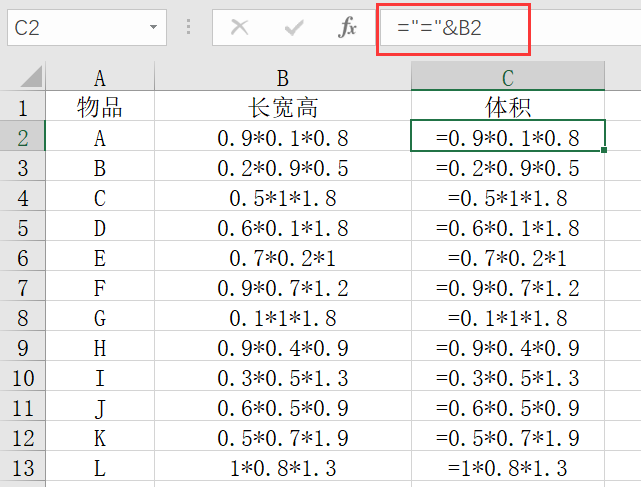
Task: Click cell containing =1*0.8*1.3
Action: point(508,466)
